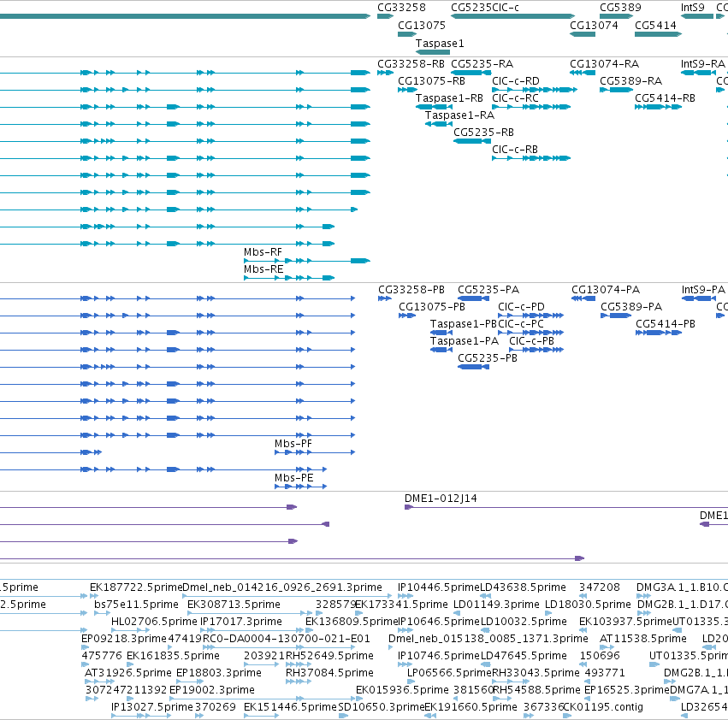Select EST label bs75e11.5prime

(x=137, y=605)
